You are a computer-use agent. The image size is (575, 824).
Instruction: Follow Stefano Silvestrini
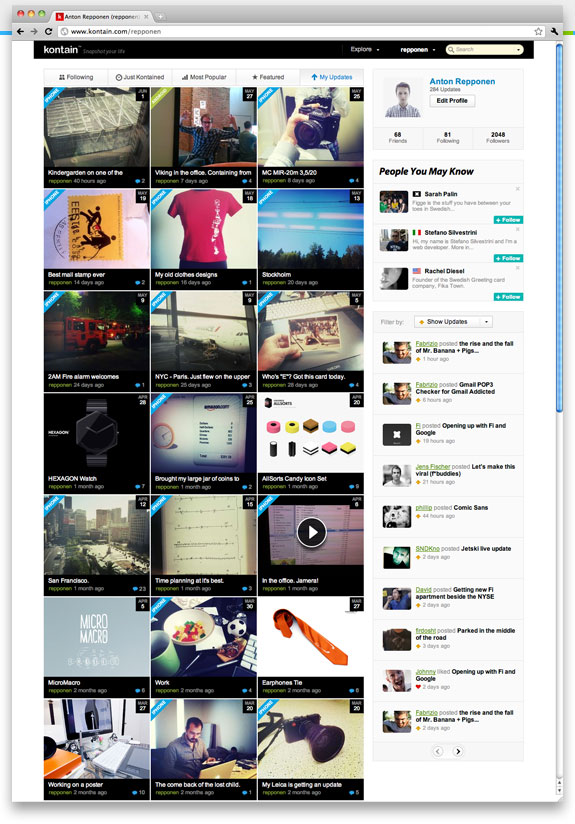coord(508,258)
